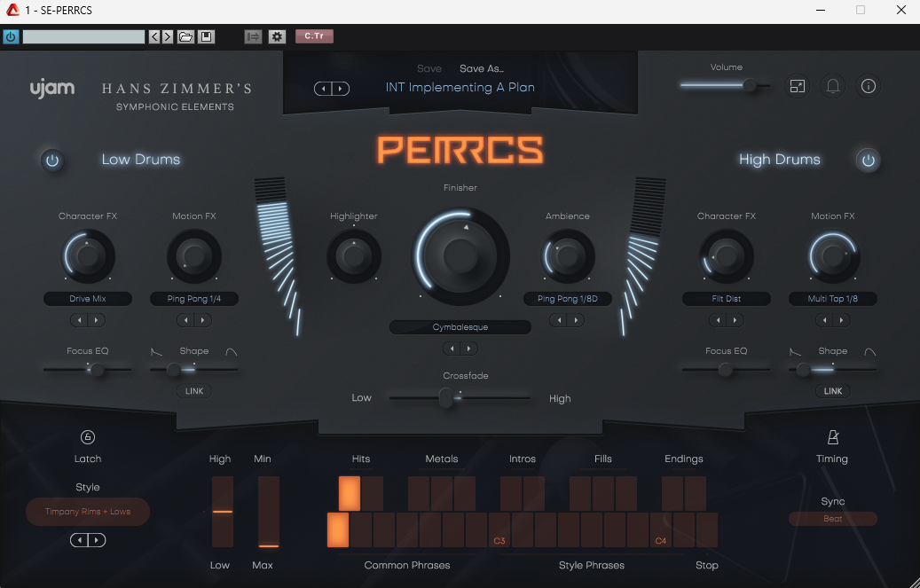Click the large Finisher knob
The height and width of the screenshot is (588, 920).
click(460, 255)
